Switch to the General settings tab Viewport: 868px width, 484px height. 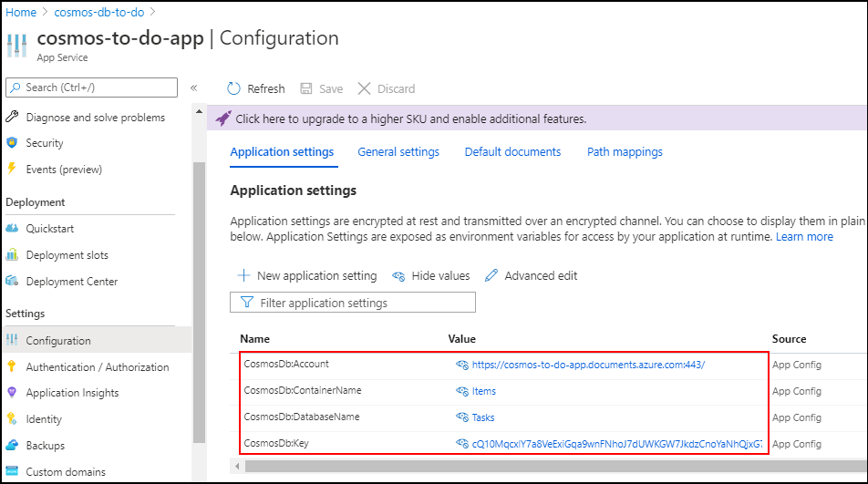tap(398, 152)
